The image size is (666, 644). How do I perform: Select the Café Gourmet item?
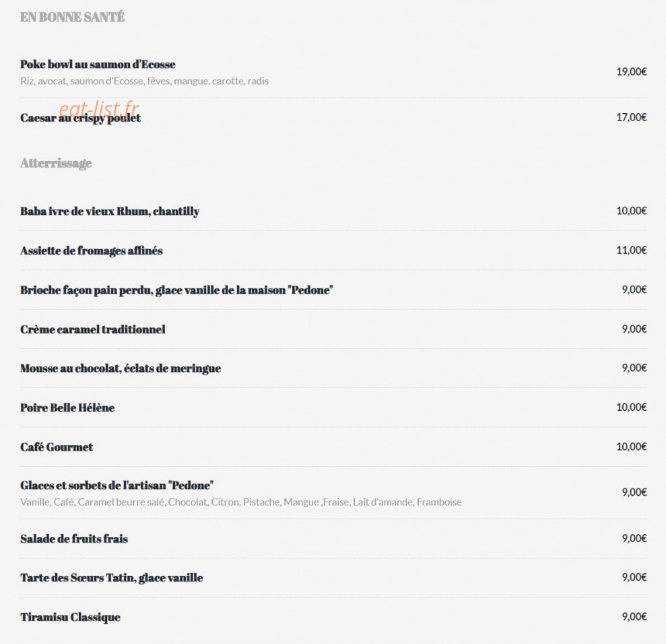tap(57, 447)
